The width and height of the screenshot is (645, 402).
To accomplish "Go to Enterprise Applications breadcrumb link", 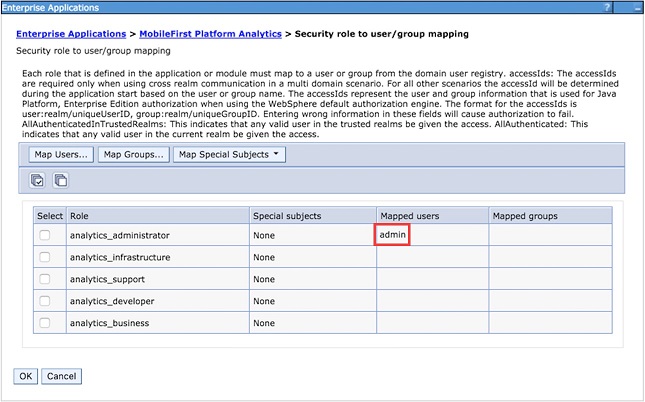I will [71, 34].
